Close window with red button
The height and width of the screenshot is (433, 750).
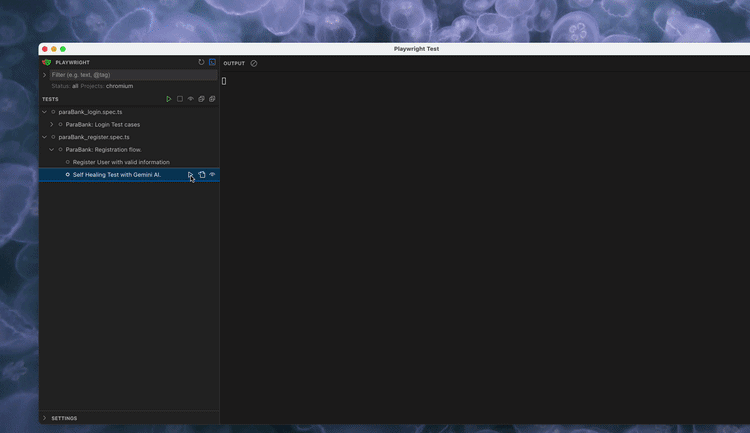45,49
